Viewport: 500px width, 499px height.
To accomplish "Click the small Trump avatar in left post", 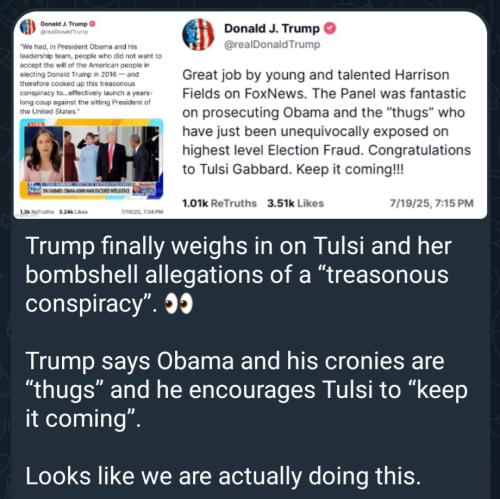I will pos(28,27).
